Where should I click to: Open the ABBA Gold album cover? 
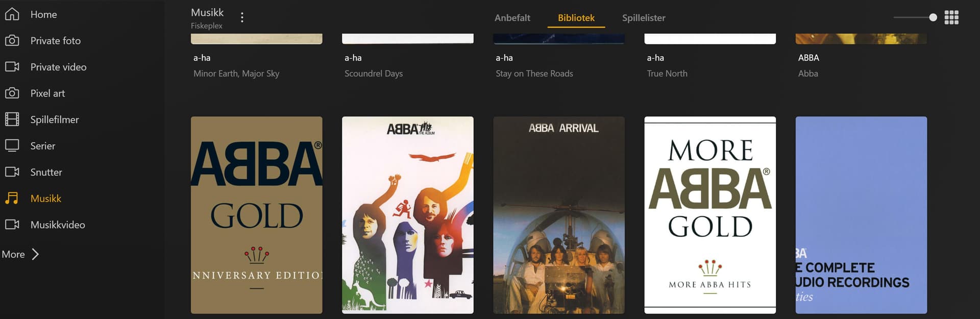point(256,215)
